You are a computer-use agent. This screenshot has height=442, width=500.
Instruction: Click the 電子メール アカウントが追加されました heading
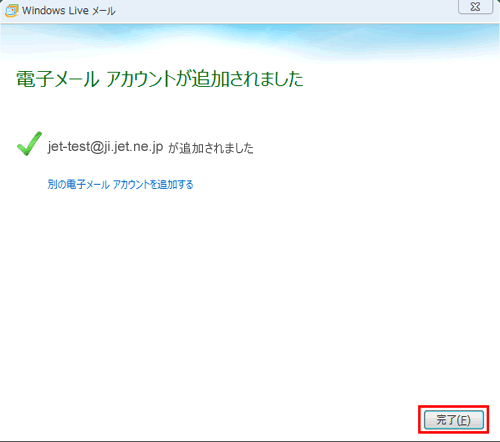click(x=160, y=79)
